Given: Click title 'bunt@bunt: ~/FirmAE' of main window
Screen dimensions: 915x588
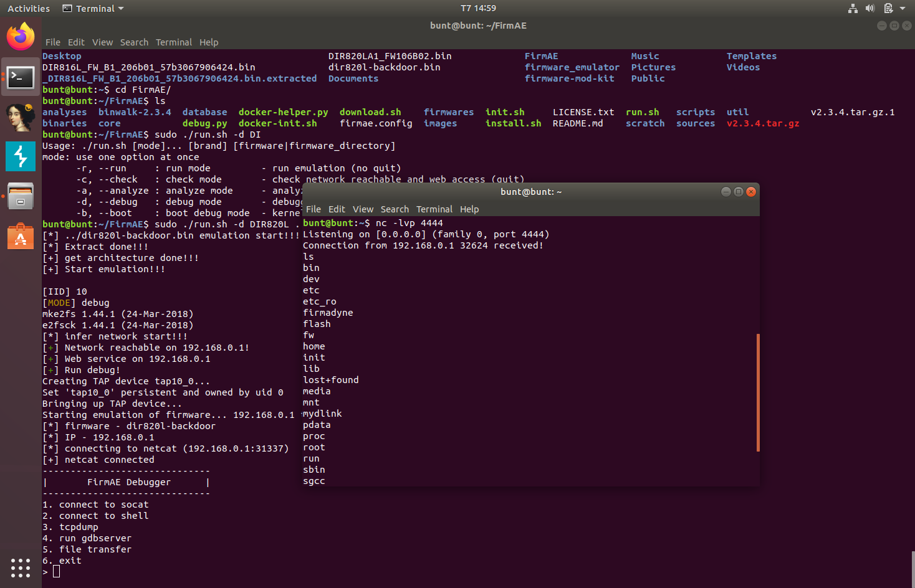Looking at the screenshot, I should click(478, 26).
